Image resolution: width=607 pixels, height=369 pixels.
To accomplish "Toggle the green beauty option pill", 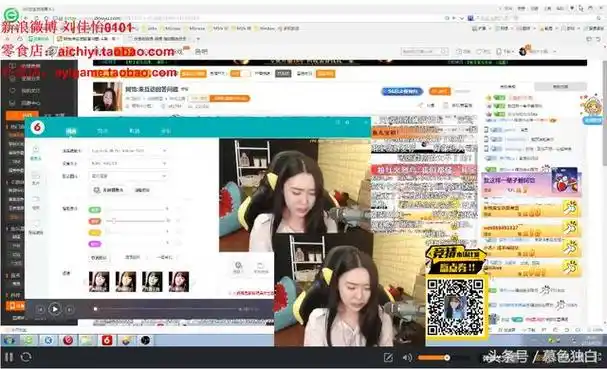I will point(94,210).
